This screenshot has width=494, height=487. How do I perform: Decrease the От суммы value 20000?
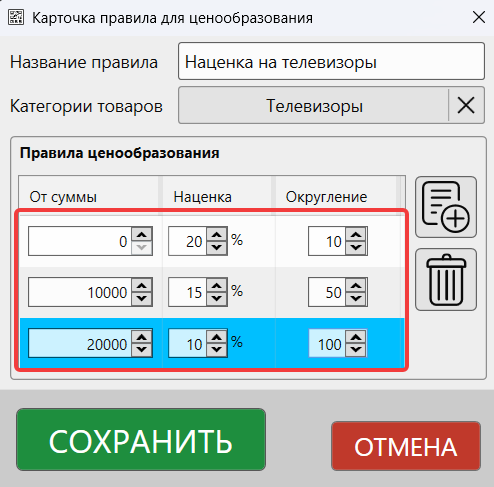pyautogui.click(x=142, y=350)
